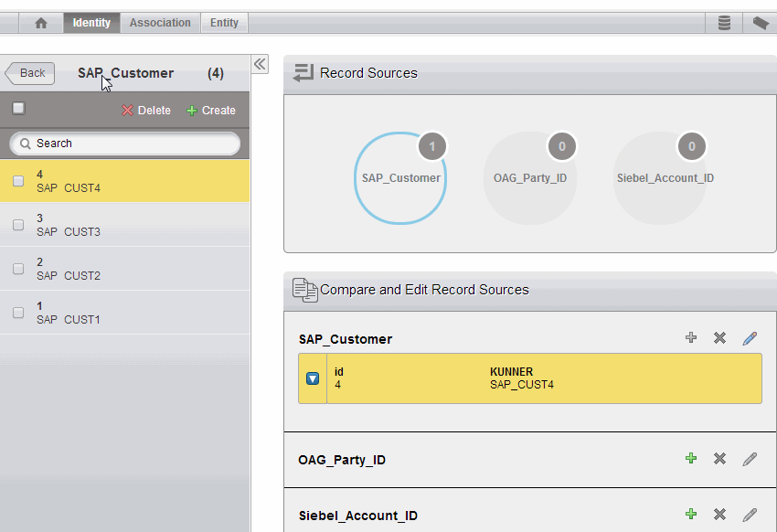Open the database icon in top bar
Viewport: 777px width, 532px height.
(724, 23)
